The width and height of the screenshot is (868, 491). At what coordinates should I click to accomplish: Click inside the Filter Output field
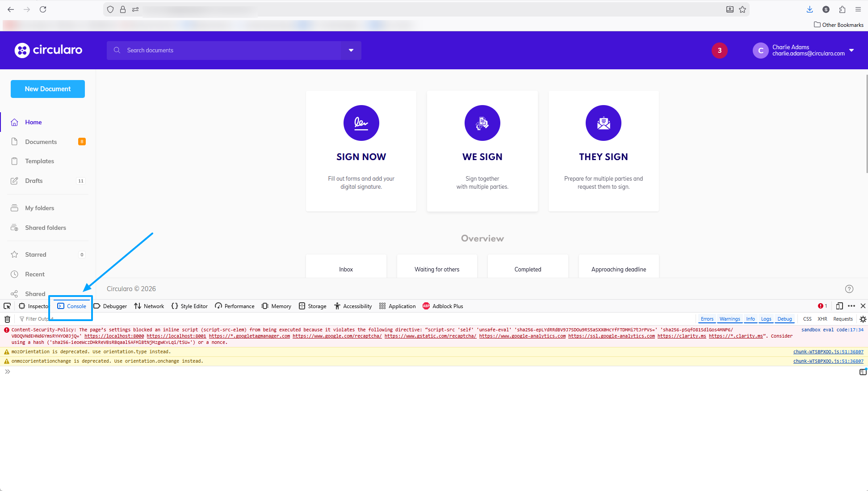pos(40,319)
